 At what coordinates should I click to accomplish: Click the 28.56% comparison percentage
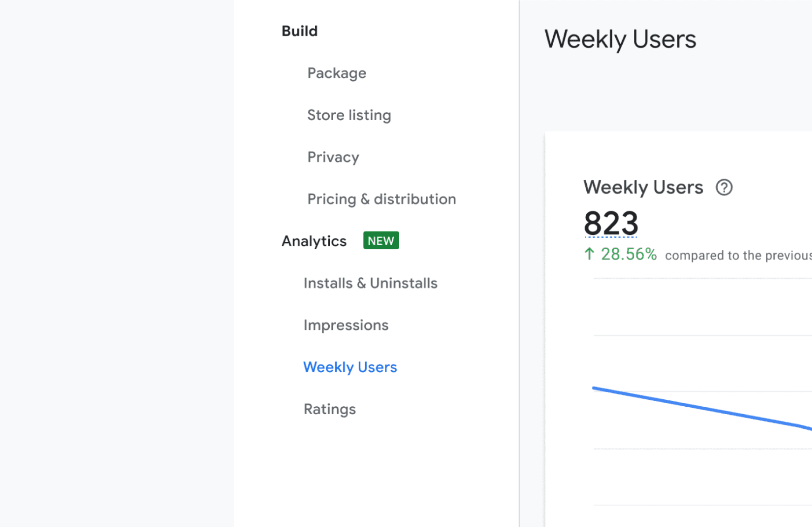coord(629,254)
